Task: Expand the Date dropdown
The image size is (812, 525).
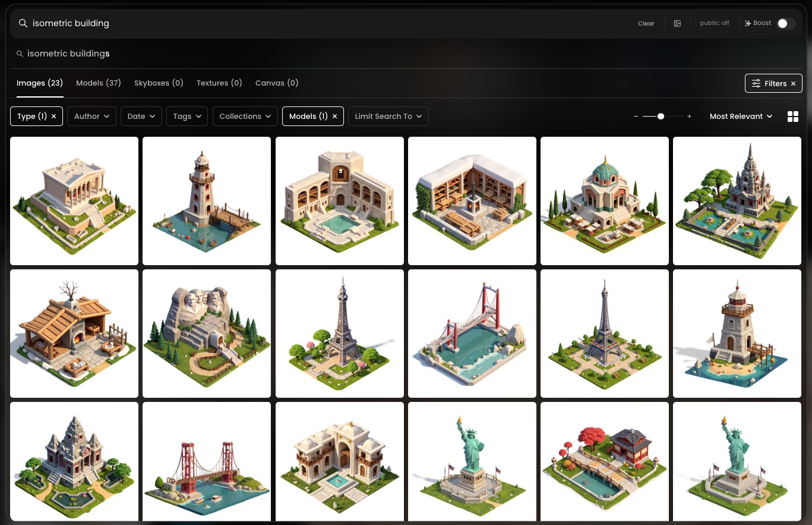Action: tap(141, 117)
